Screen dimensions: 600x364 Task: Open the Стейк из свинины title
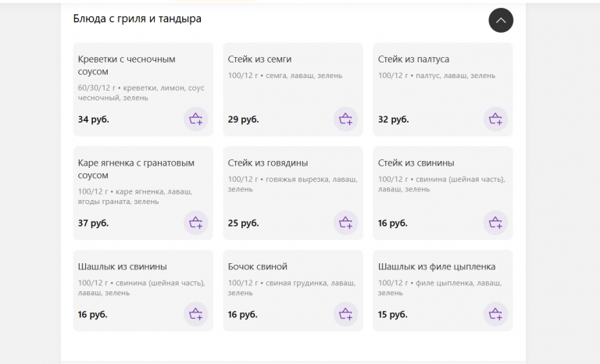point(416,162)
